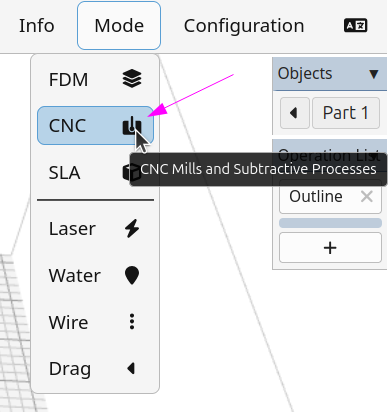Viewport: 388px width, 412px height.
Task: Open the Info menu
Action: click(37, 26)
